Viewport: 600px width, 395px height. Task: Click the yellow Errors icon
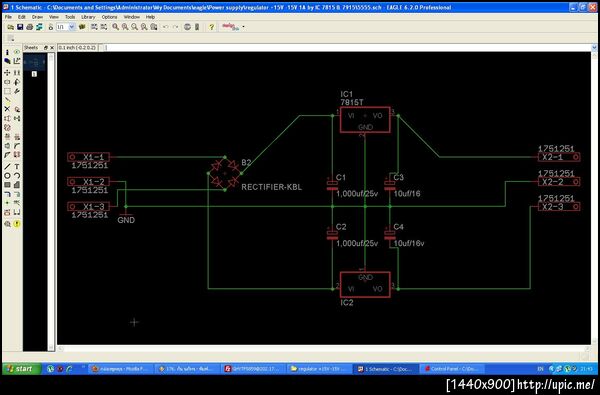17,224
